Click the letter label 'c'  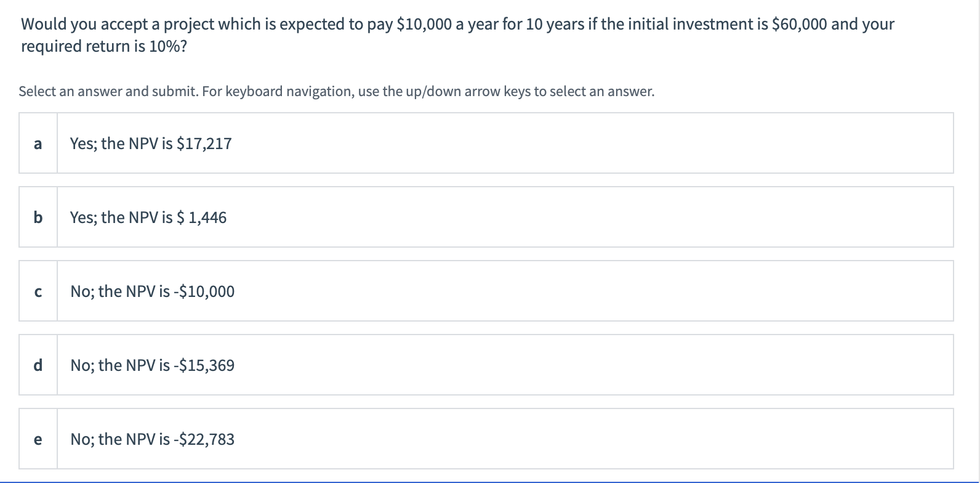click(38, 291)
